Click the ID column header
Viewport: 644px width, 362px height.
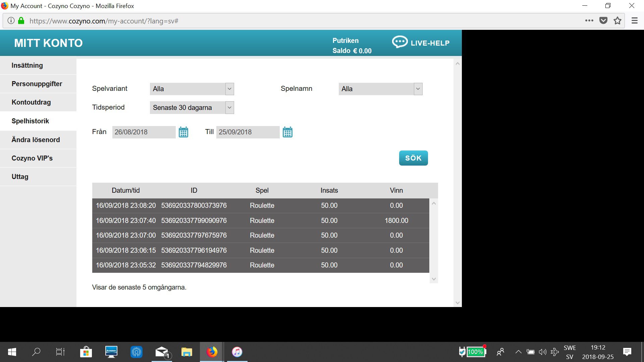pos(194,190)
